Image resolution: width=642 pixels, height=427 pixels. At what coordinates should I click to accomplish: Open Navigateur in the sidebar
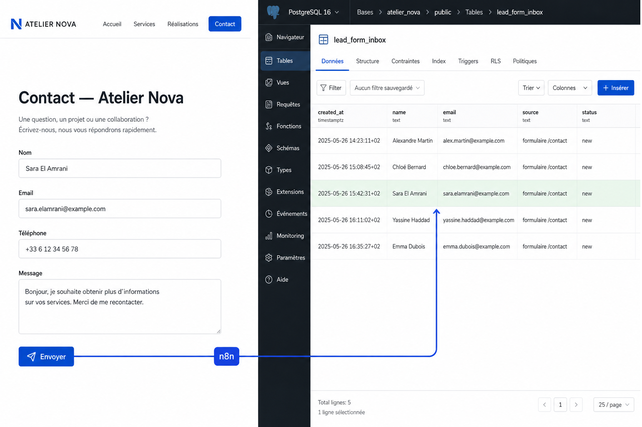(285, 37)
